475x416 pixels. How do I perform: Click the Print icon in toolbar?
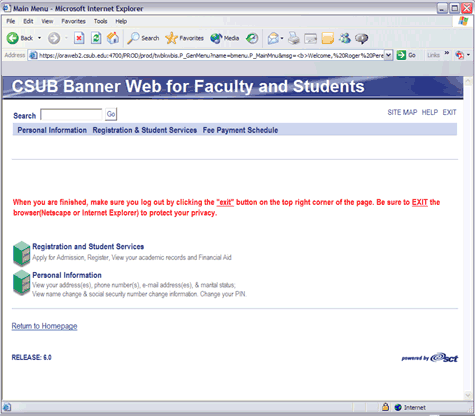pyautogui.click(x=294, y=38)
